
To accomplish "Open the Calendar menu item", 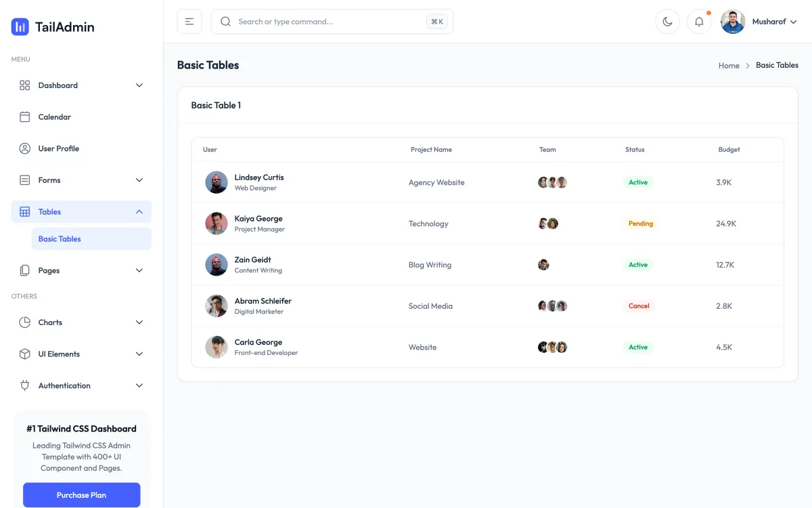I will pyautogui.click(x=81, y=117).
